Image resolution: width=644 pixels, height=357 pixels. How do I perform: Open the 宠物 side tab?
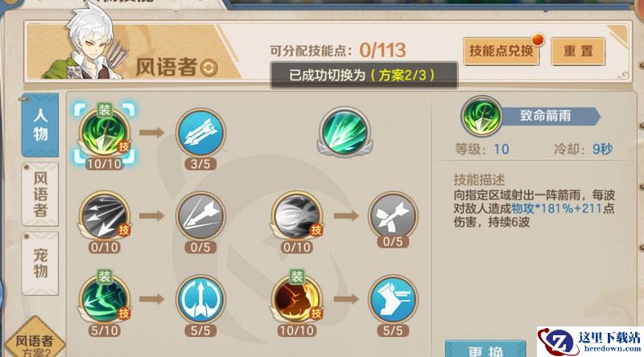point(39,263)
